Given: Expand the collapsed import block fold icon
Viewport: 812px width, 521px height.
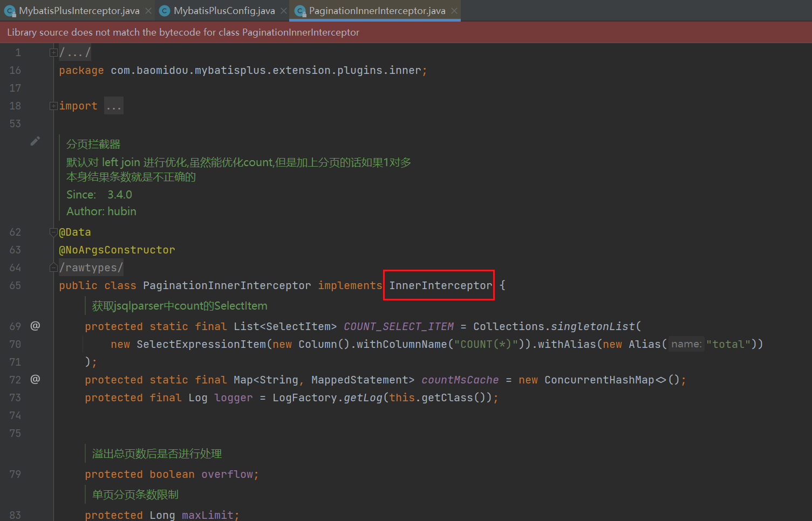Looking at the screenshot, I should [x=53, y=106].
